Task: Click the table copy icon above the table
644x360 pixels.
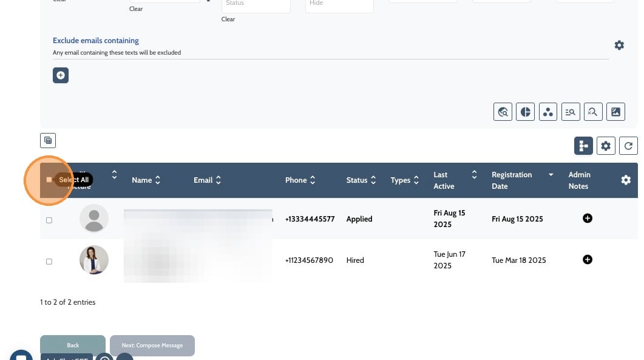Action: point(48,141)
